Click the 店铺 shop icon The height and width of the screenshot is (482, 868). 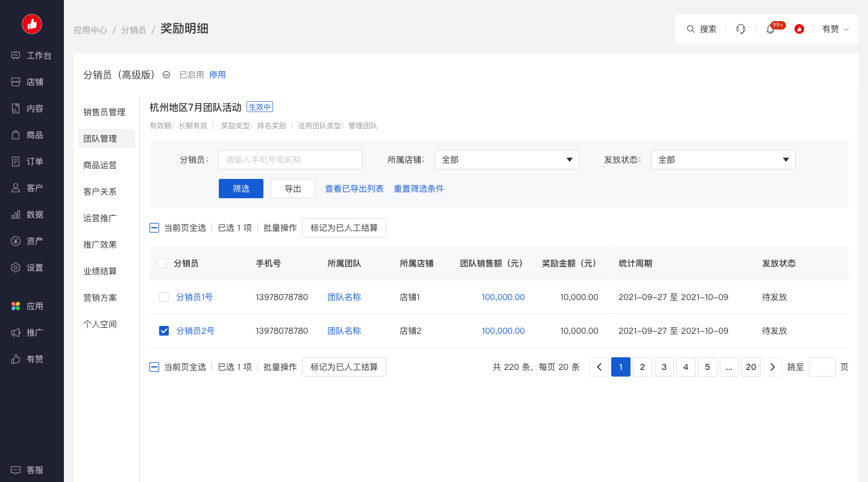click(x=16, y=82)
